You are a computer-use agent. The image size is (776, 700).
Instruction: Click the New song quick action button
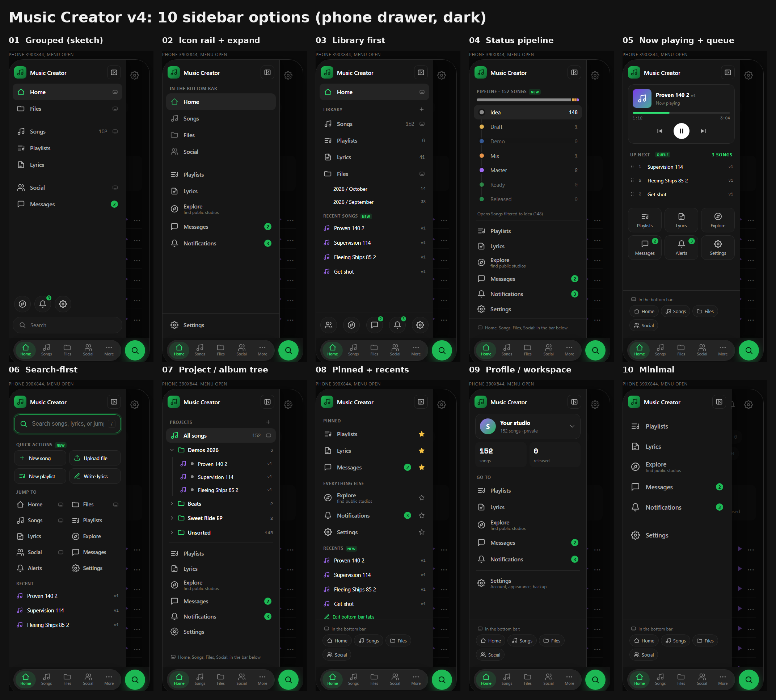pos(40,458)
